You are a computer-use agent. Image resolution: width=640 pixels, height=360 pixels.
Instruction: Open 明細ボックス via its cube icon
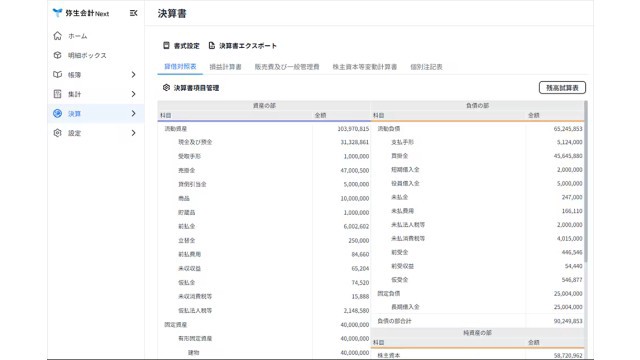(58, 55)
